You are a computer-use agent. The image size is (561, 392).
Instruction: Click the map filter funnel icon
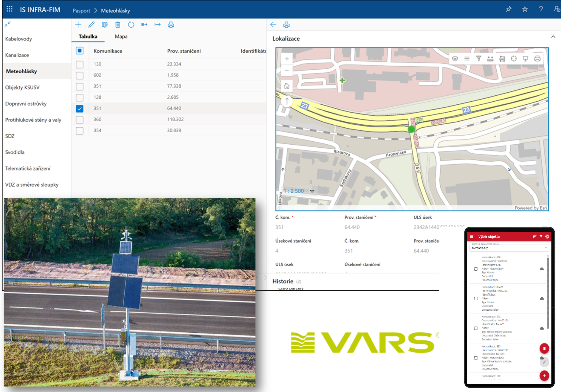(479, 58)
